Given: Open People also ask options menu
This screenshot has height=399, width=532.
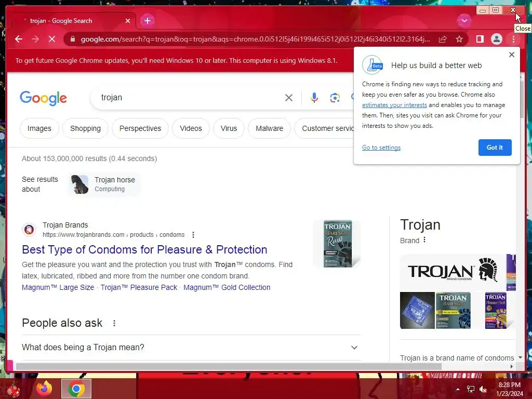Looking at the screenshot, I should 114,323.
